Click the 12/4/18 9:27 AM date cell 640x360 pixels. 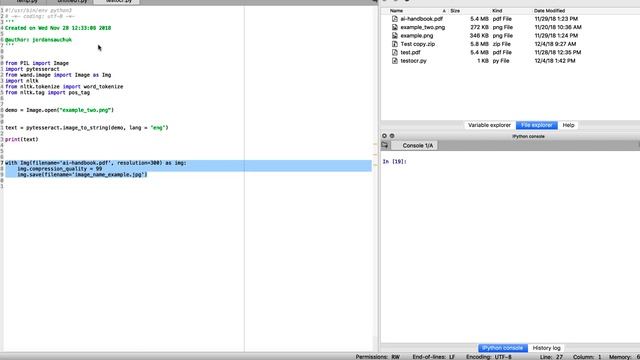tap(555, 44)
